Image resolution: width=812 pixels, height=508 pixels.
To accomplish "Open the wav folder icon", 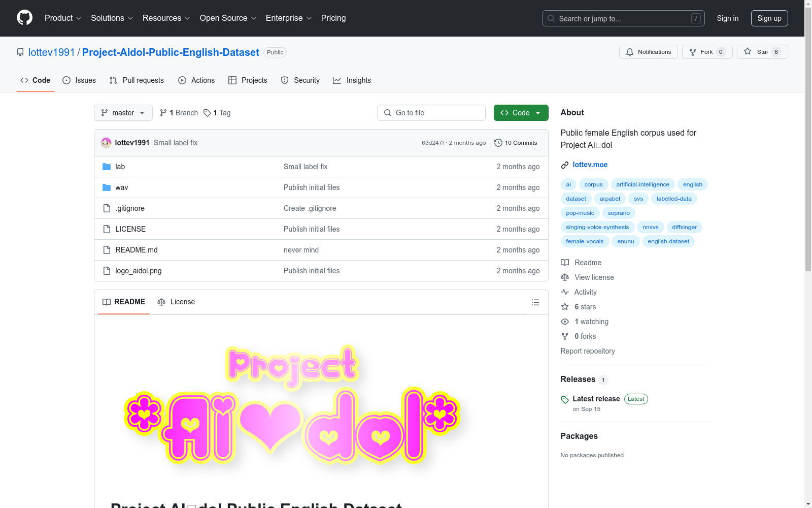I will pos(107,187).
